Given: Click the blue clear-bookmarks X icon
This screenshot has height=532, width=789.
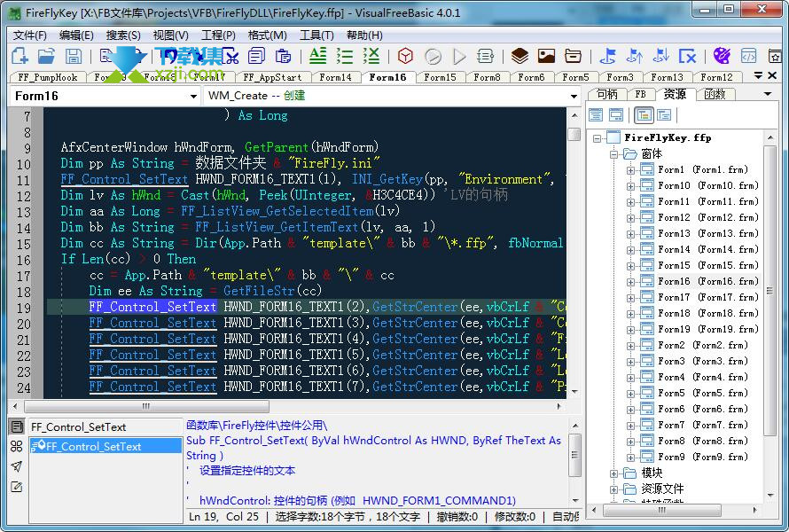Looking at the screenshot, I should (687, 56).
